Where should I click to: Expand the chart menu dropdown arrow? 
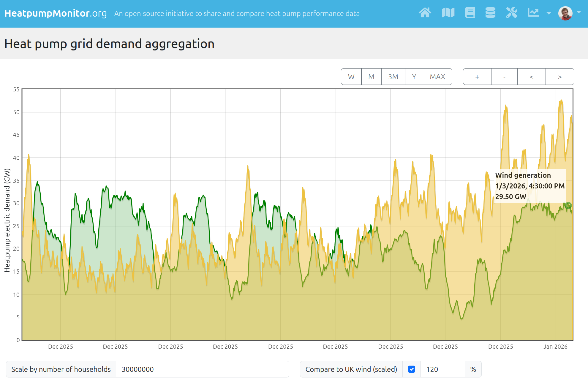click(549, 13)
